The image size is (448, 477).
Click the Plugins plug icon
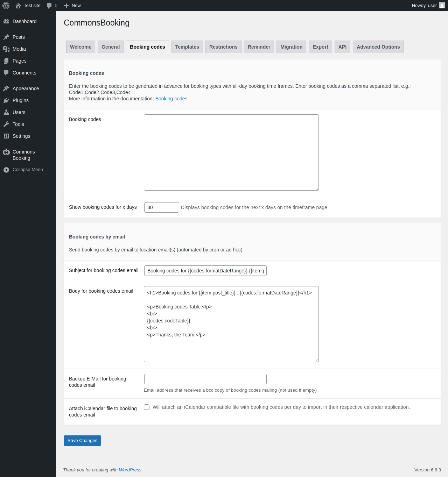click(6, 100)
